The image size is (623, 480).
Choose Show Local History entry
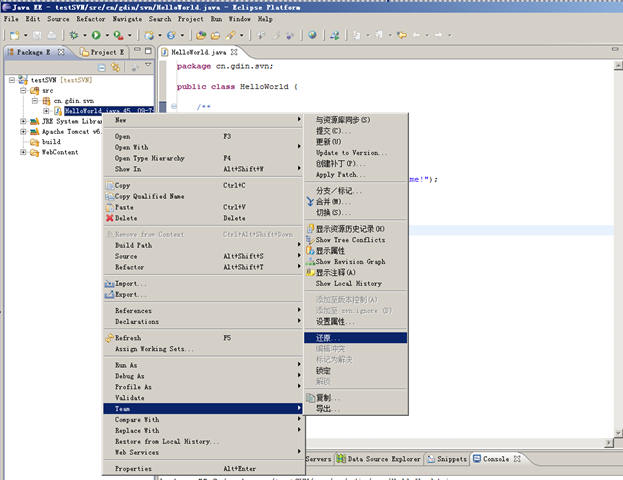coord(356,283)
